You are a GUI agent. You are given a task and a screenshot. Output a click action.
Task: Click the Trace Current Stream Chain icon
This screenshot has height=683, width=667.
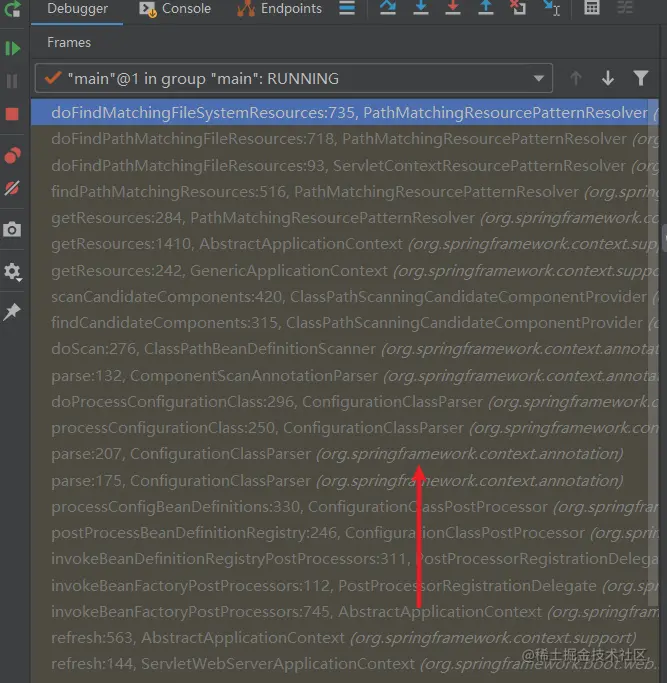tap(625, 8)
